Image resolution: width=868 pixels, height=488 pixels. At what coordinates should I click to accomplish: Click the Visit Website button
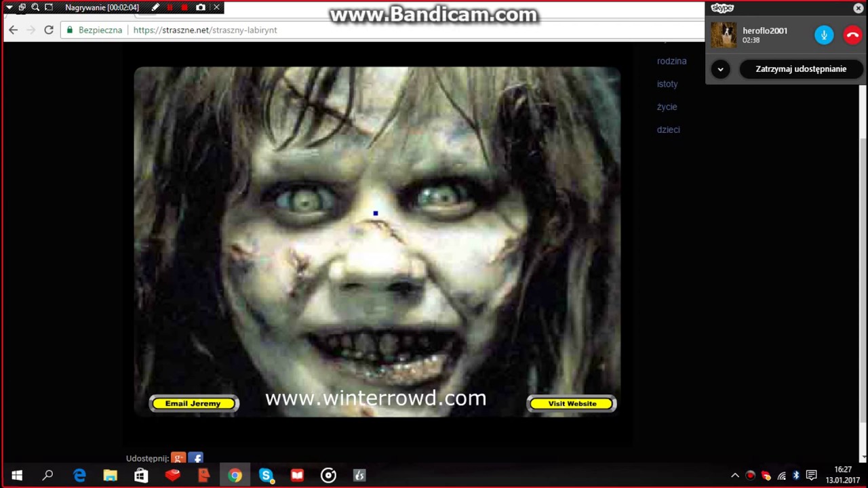tap(572, 404)
